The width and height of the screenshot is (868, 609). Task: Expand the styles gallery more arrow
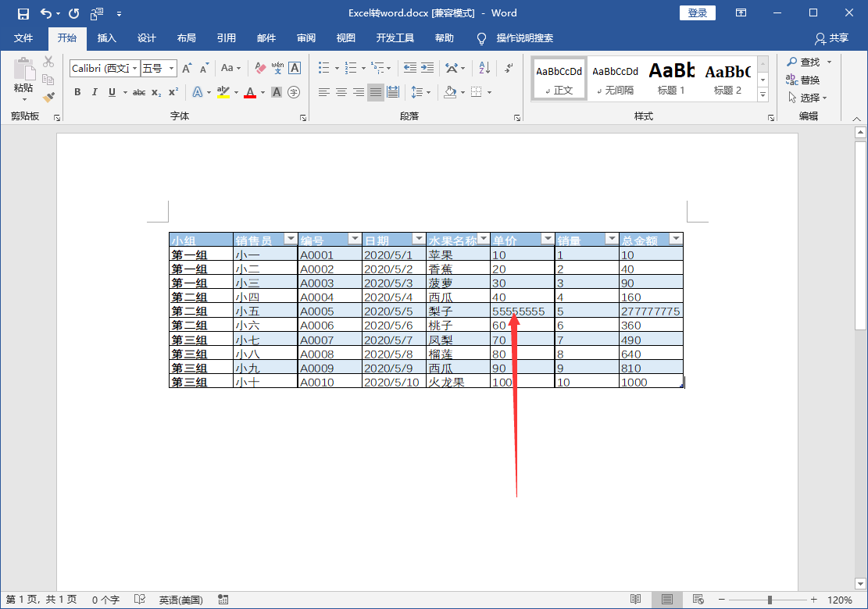[x=763, y=95]
